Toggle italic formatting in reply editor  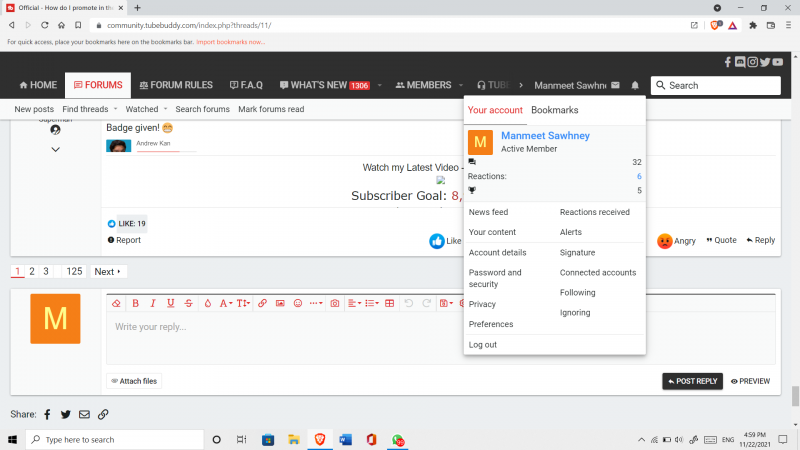point(153,303)
